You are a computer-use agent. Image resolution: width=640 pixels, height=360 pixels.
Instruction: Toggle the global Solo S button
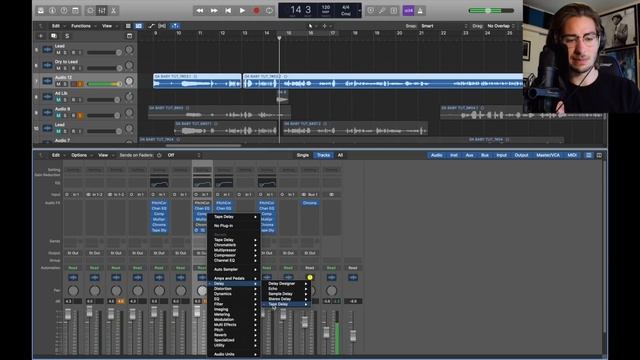coord(67,36)
